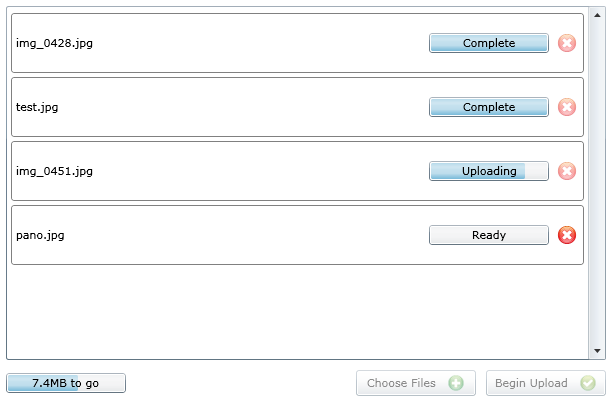Remove img_0428.jpg with its red X icon
Image resolution: width=612 pixels, height=403 pixels.
pyautogui.click(x=567, y=43)
